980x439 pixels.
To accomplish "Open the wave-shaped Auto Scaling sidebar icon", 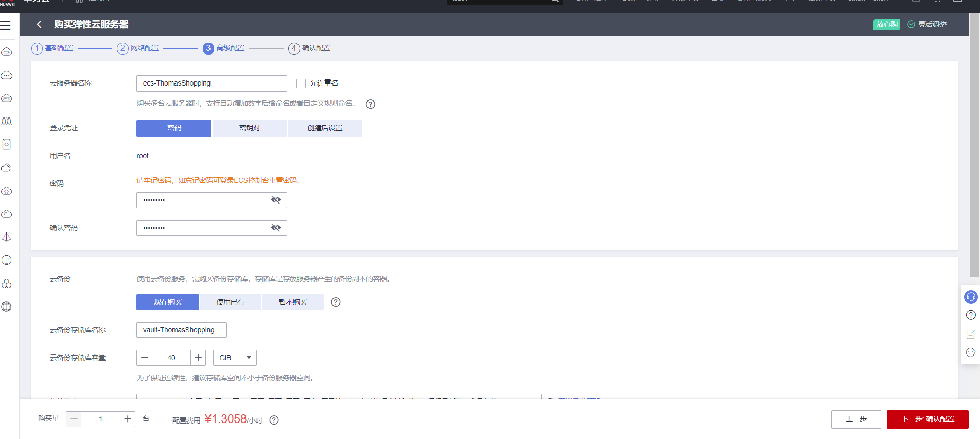I will [7, 121].
